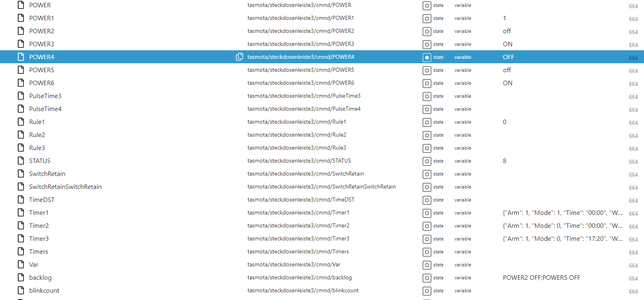
Task: Click the value POWER2 OFF;POWER5 OFF
Action: coord(542,277)
